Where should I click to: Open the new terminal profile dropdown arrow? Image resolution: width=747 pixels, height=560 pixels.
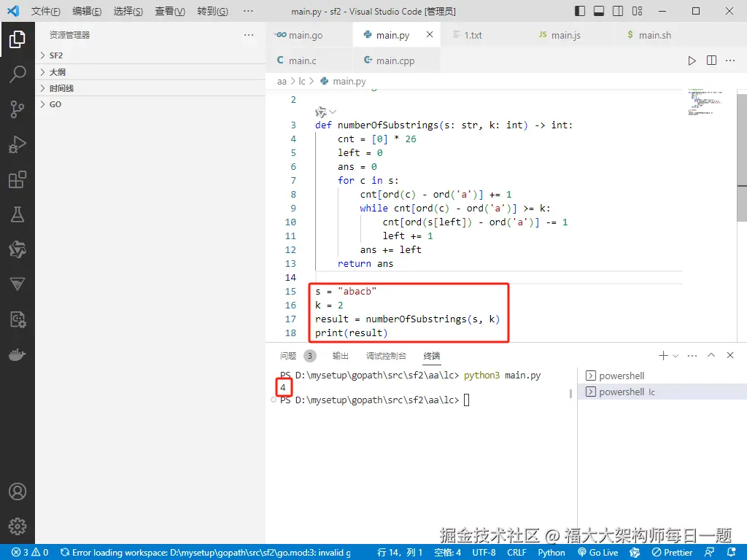click(x=676, y=356)
